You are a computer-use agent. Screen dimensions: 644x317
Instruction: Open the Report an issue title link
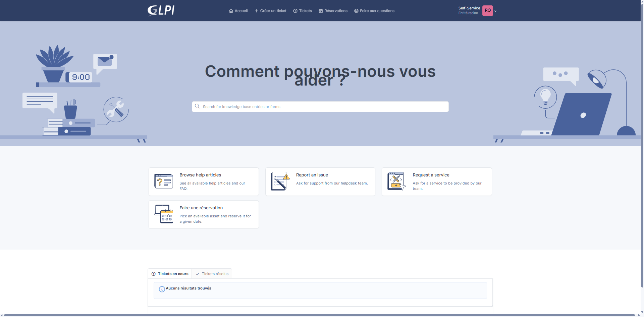tap(312, 175)
